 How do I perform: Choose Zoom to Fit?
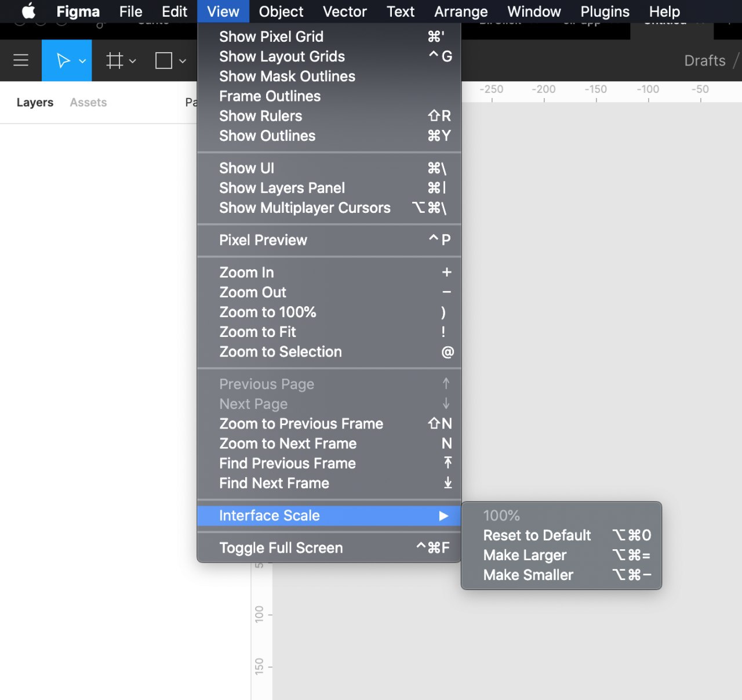pos(329,332)
